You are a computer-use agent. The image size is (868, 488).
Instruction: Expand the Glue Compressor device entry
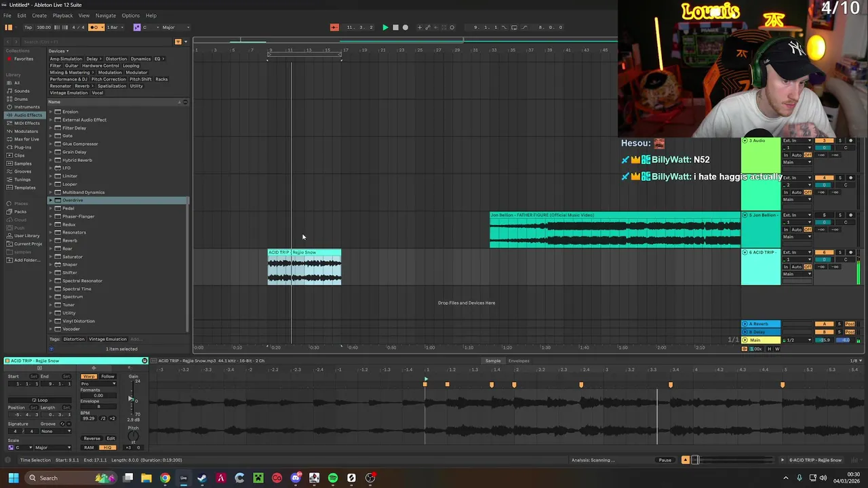tap(50, 144)
